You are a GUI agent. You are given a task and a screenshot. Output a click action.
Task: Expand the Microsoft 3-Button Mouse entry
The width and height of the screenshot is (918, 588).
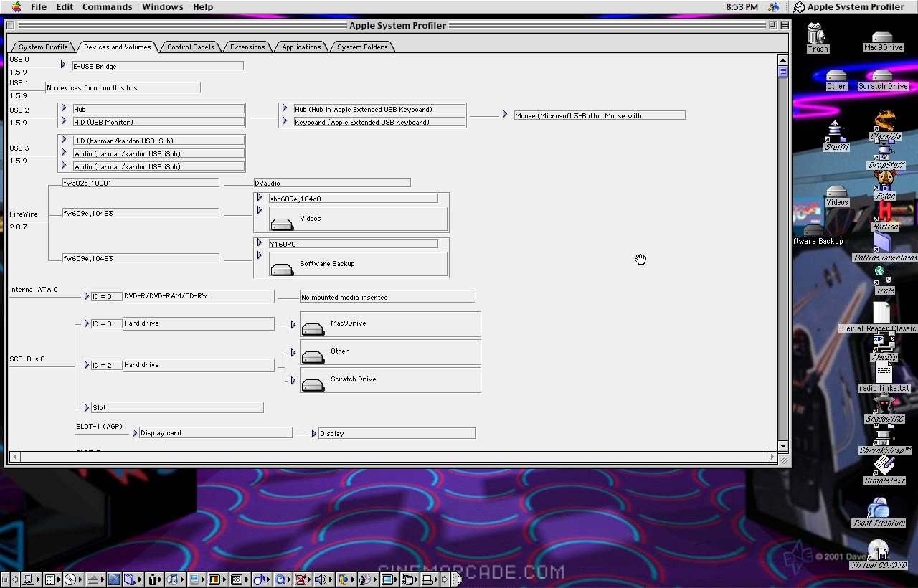click(505, 114)
